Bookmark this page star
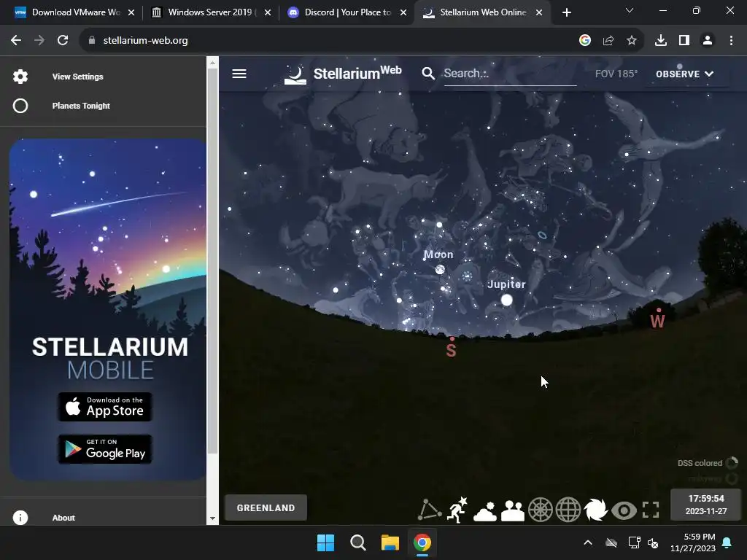This screenshot has height=560, width=747. coord(631,41)
